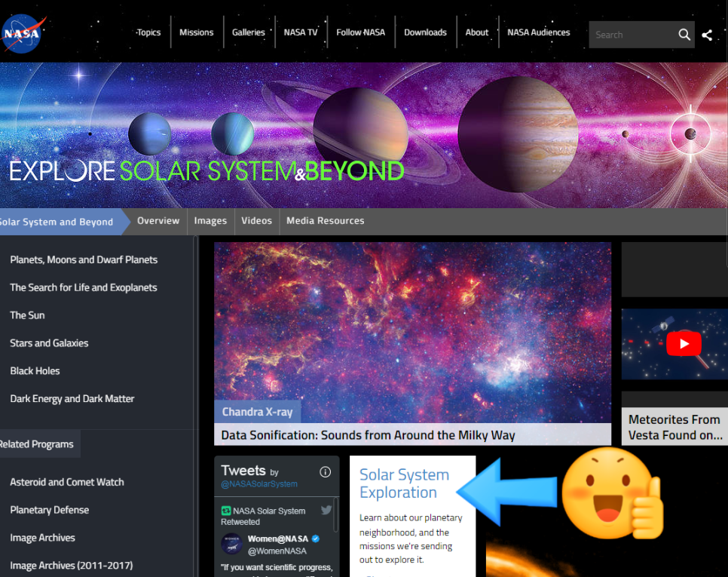This screenshot has width=728, height=577.
Task: Click the tweets info icon
Action: point(325,472)
